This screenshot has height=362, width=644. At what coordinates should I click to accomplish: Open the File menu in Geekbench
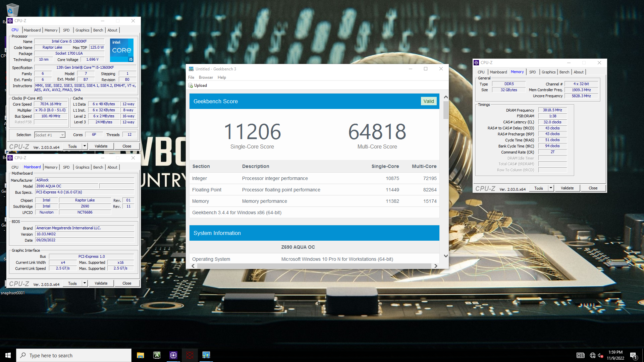pos(191,77)
